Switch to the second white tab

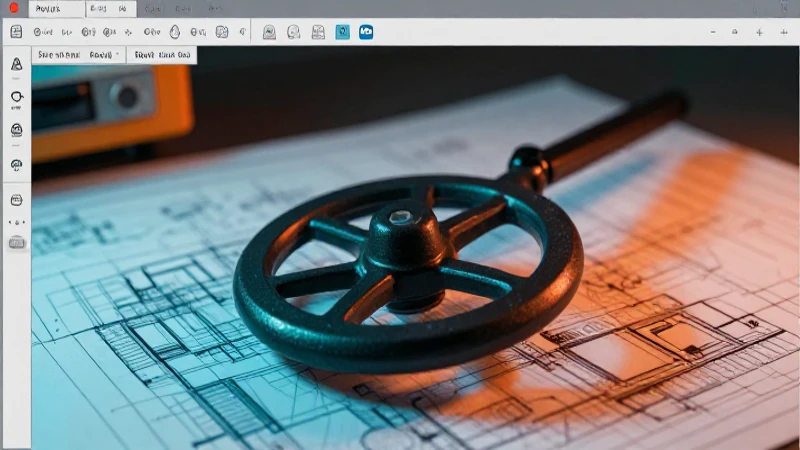tap(111, 9)
